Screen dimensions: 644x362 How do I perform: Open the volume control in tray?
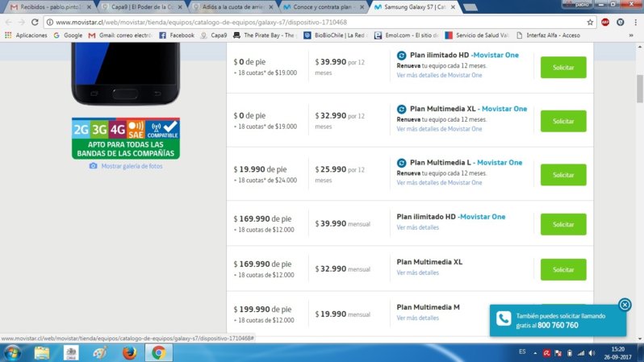592,353
